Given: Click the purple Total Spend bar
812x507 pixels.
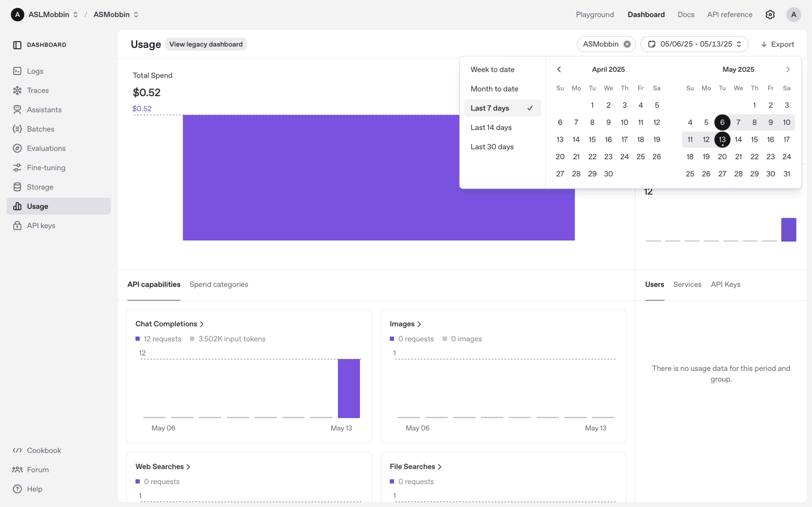Looking at the screenshot, I should 319,178.
